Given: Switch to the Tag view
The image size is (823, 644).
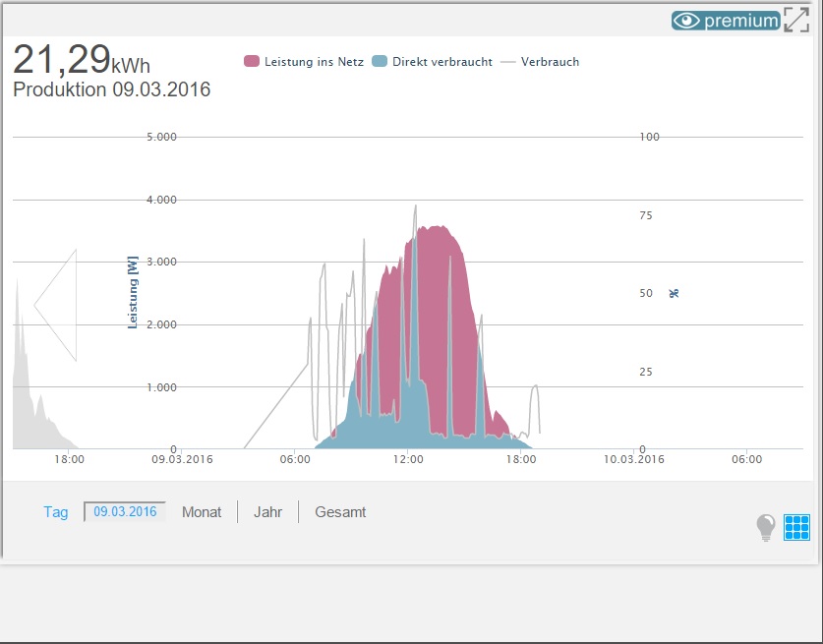Looking at the screenshot, I should click(56, 512).
